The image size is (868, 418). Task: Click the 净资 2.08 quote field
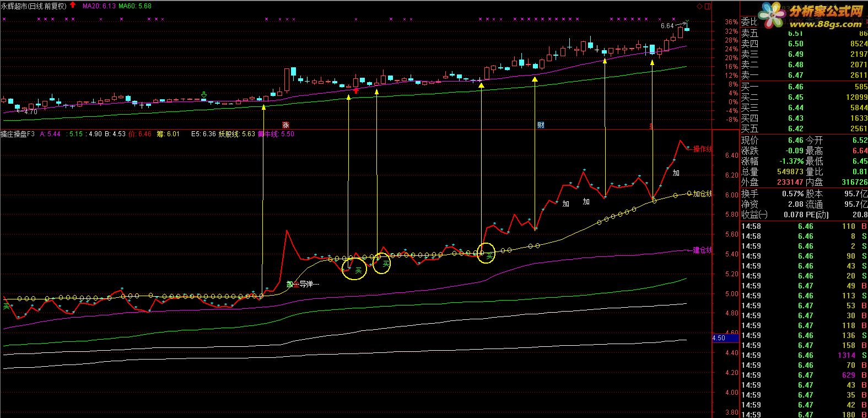click(772, 205)
